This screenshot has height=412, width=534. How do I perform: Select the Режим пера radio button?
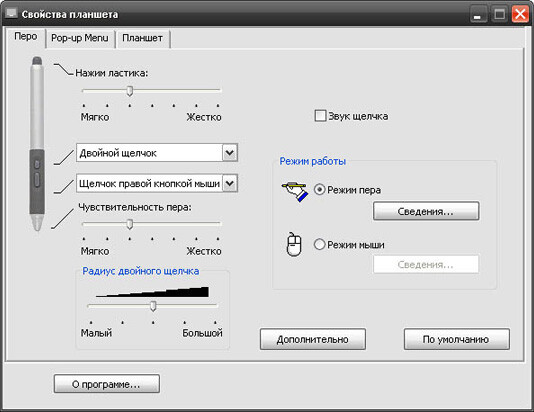[319, 189]
